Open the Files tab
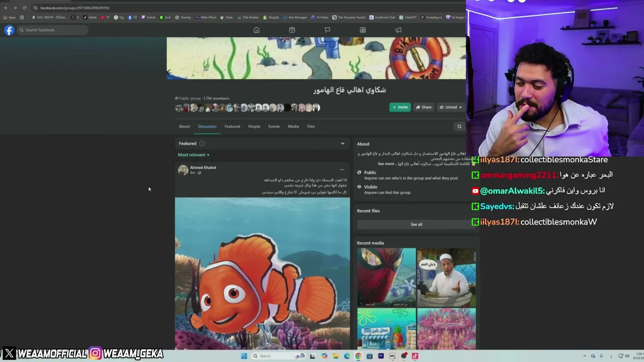The height and width of the screenshot is (362, 644). [311, 127]
